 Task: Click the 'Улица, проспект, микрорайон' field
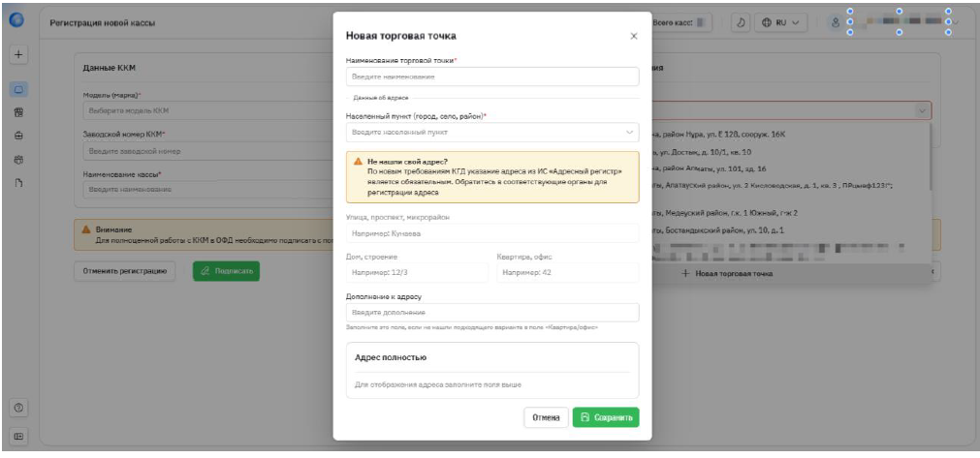coord(492,233)
